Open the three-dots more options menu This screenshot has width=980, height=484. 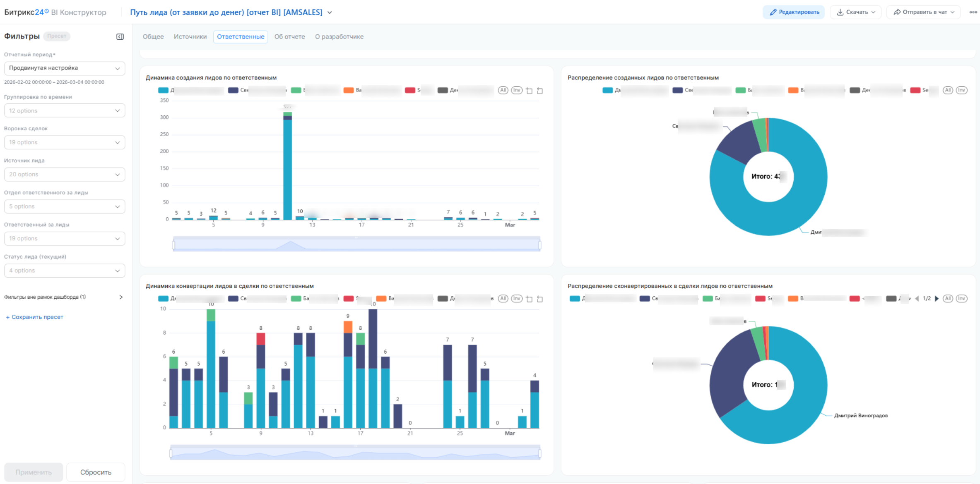coord(973,12)
